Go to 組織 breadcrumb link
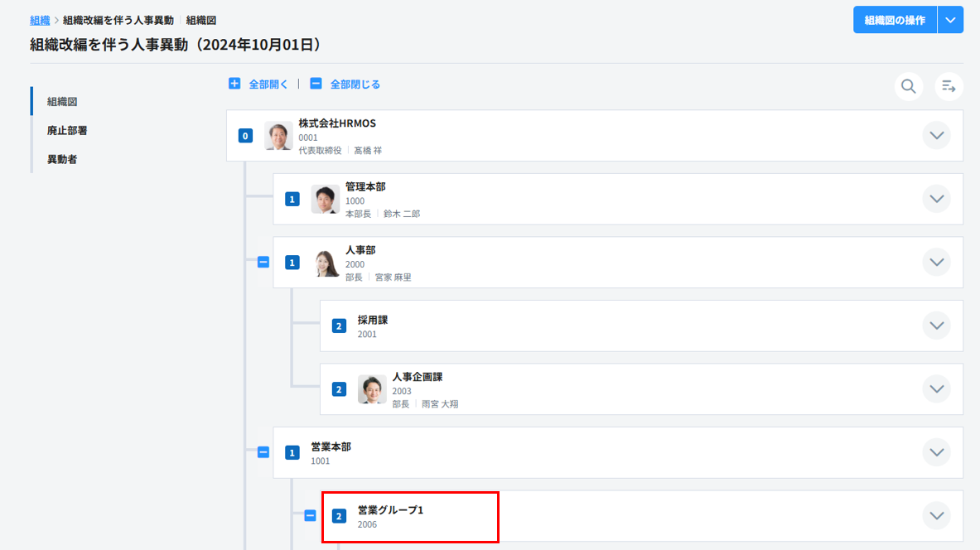Screen dimensions: 980x550 click(40, 20)
